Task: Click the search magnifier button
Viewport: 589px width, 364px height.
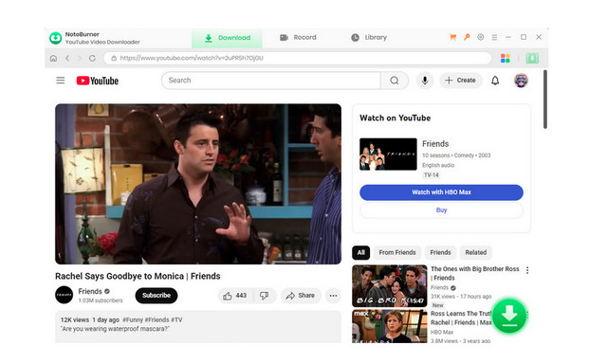Action: [394, 81]
